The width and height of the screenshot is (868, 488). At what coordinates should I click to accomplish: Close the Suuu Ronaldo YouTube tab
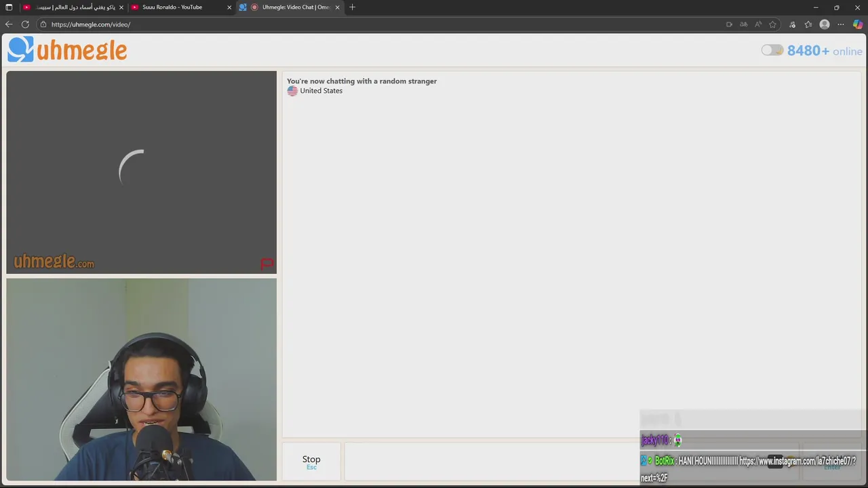[229, 7]
